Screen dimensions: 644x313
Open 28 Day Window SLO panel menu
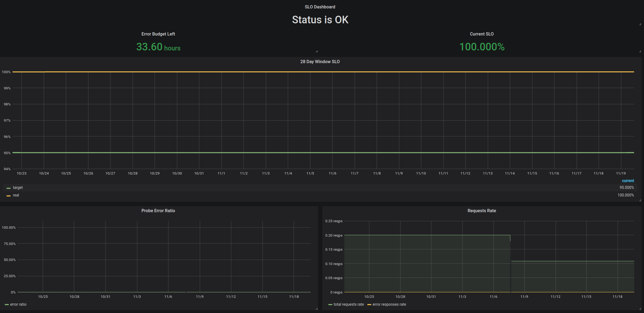tap(320, 62)
